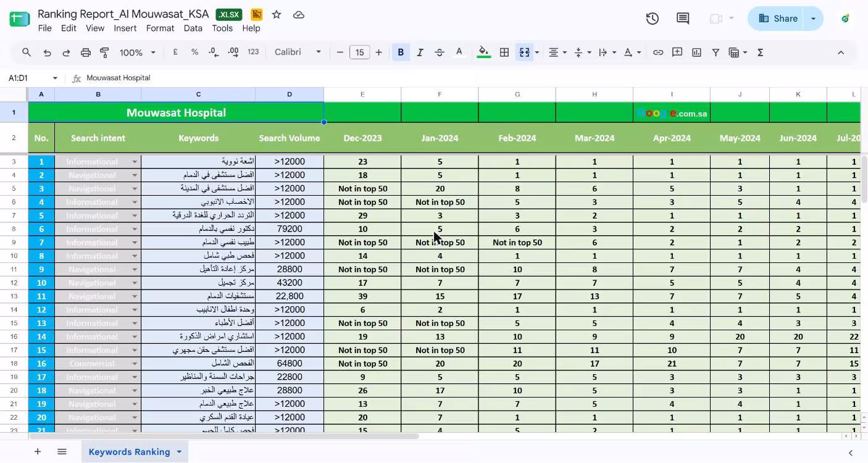Insert a comment from toolbar
Screen dimensions: 868x463
coord(677,52)
